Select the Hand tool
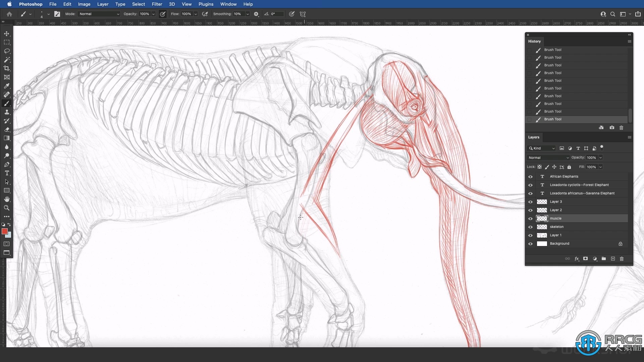This screenshot has height=362, width=644. 7,199
